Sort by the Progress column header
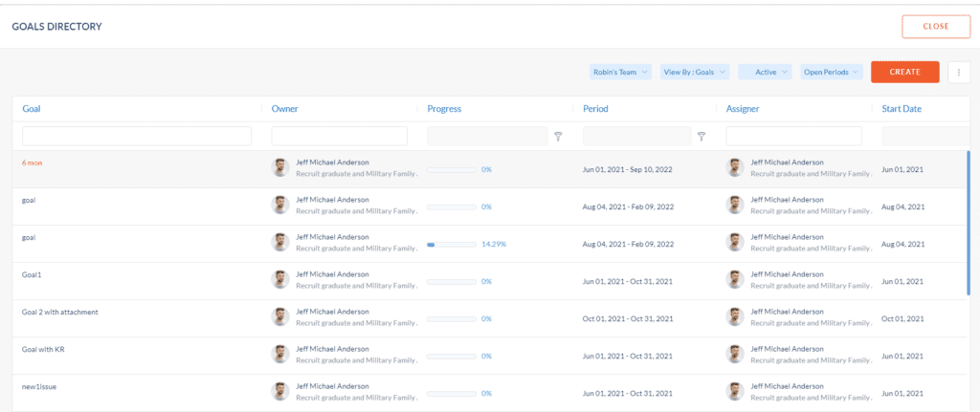Viewport: 980px width, 412px height. click(x=444, y=109)
